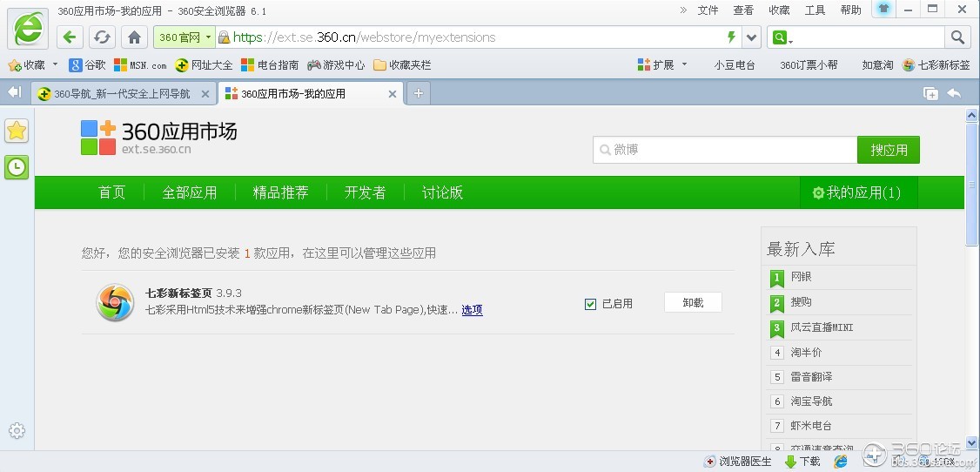Image resolution: width=980 pixels, height=472 pixels.
Task: Open the 讨论版 nav item
Action: coord(442,192)
